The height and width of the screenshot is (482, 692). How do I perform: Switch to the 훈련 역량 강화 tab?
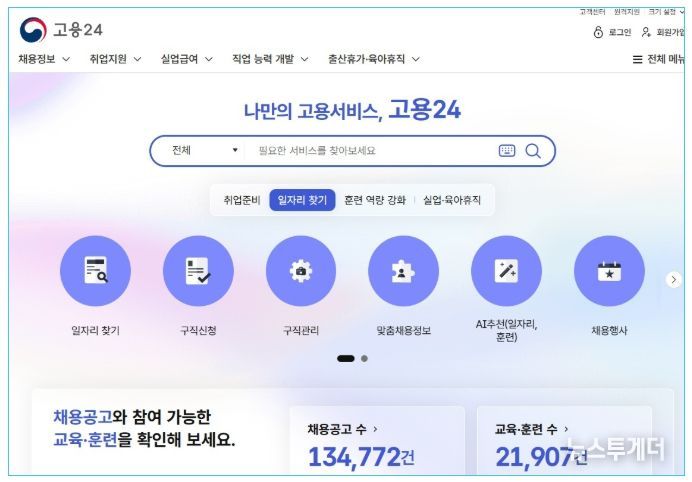click(x=375, y=200)
